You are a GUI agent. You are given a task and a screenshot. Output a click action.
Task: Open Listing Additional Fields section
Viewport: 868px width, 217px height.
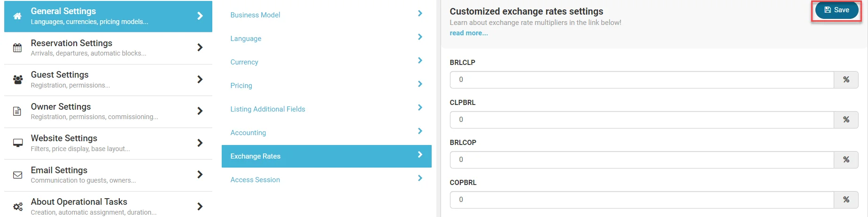click(x=268, y=109)
